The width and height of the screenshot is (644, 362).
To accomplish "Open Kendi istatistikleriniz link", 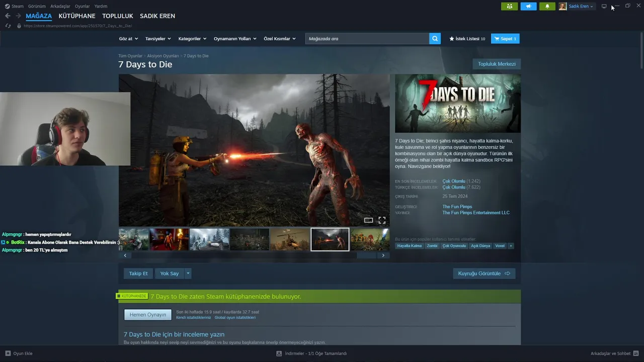I will 194,318.
